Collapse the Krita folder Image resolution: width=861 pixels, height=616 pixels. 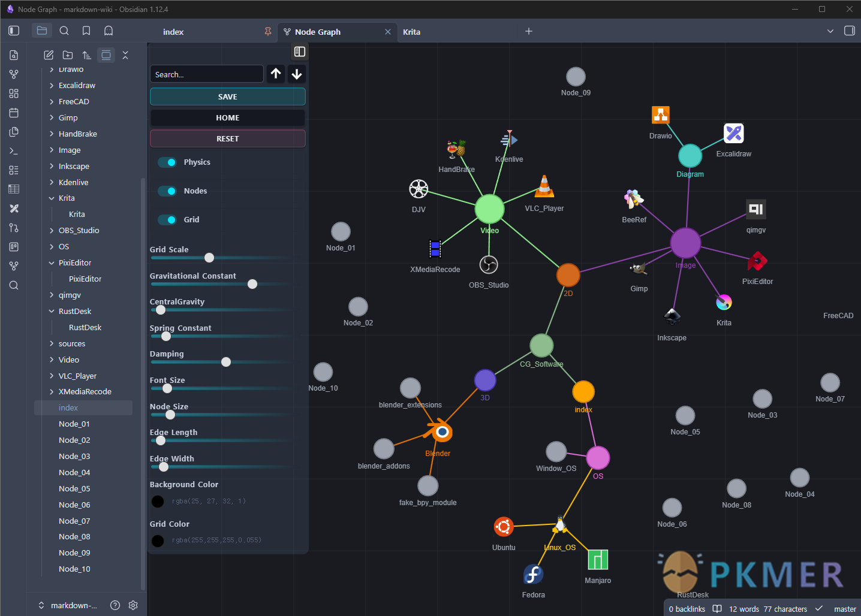(x=52, y=198)
